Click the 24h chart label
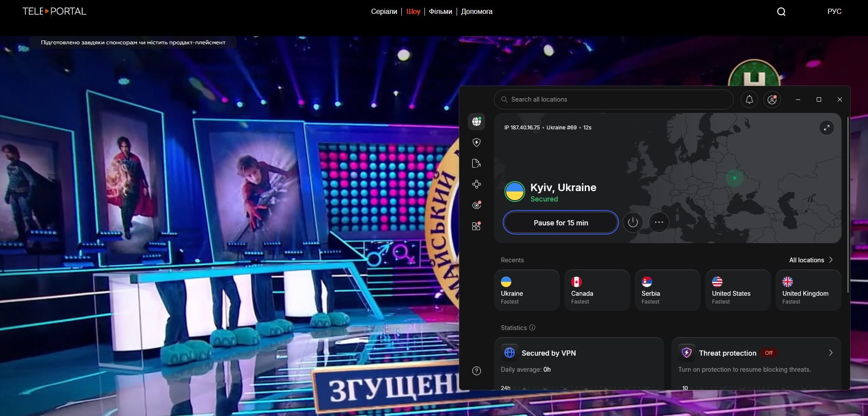868x416 pixels. tap(506, 388)
